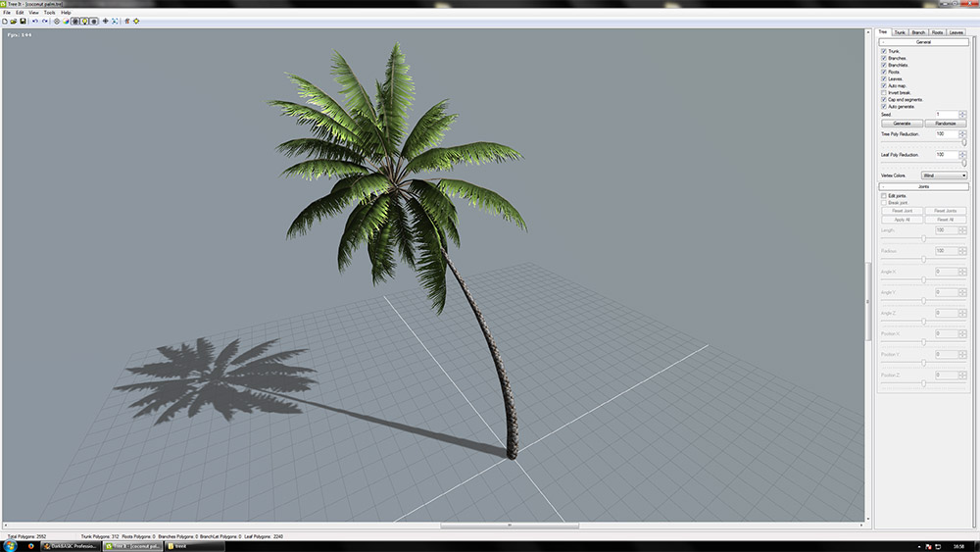Switch to DarkBASIC Professional taskbar window
This screenshot has width=980, height=552.
71,546
